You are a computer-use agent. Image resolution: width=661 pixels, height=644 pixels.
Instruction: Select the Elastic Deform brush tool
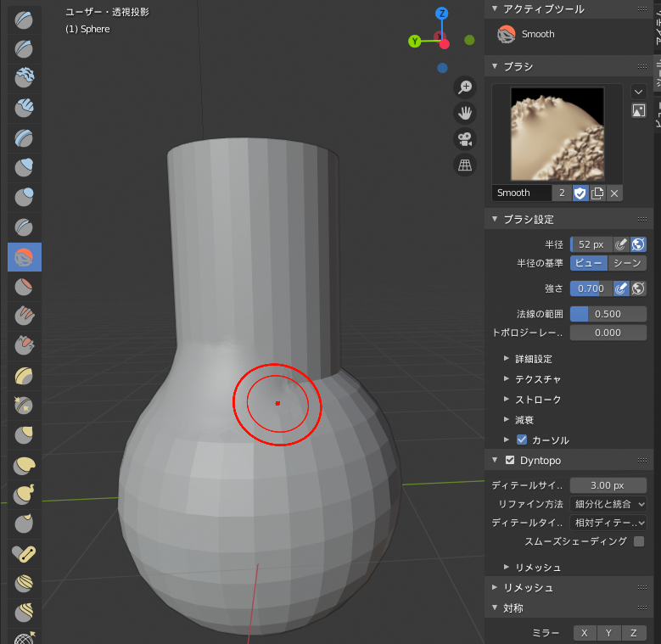(x=24, y=465)
